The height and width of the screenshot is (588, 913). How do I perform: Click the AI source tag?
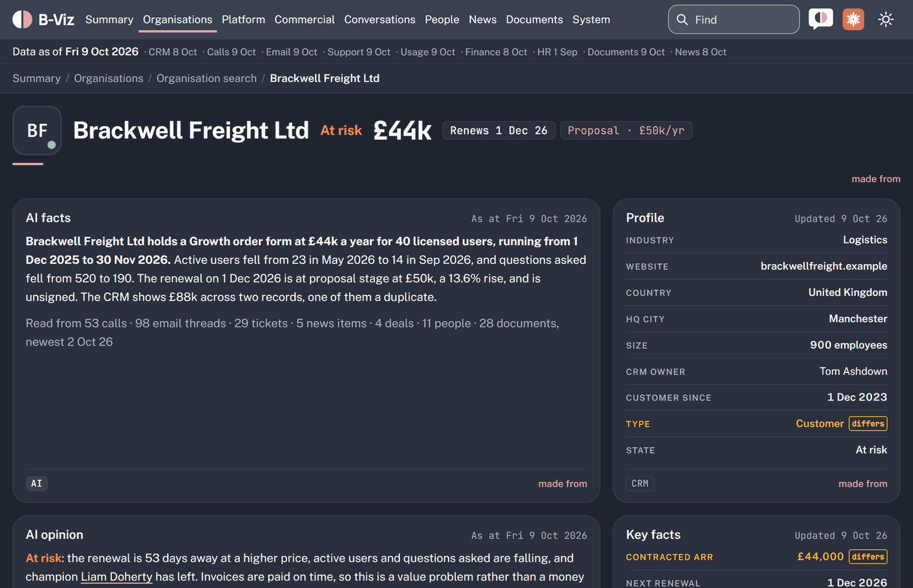click(x=37, y=484)
